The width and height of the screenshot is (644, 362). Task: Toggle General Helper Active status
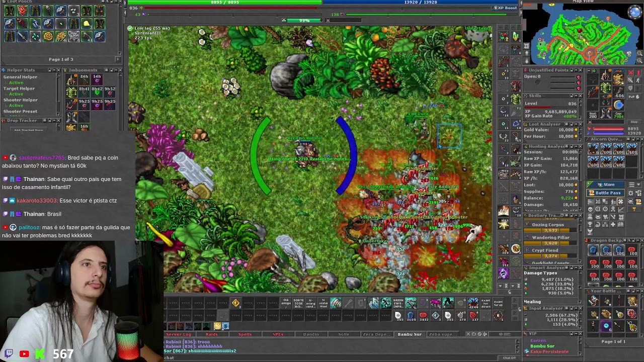[16, 82]
